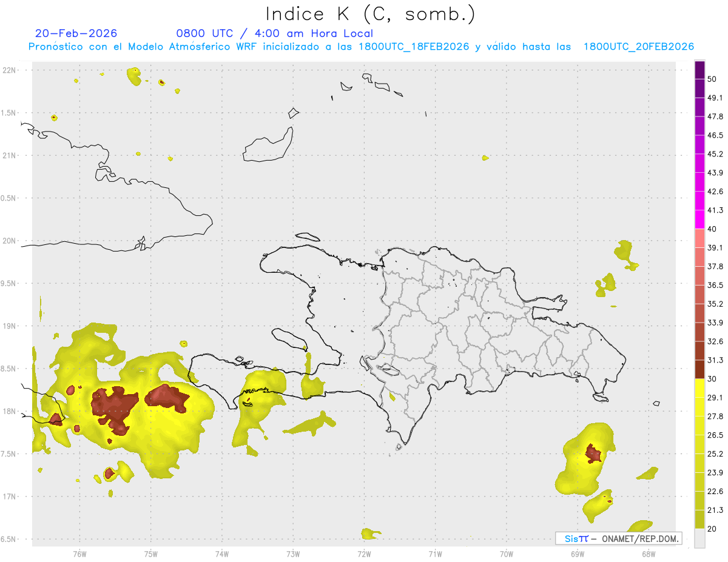Click the '50' value on the color scale
Screen dimensions: 728x562
coord(712,79)
